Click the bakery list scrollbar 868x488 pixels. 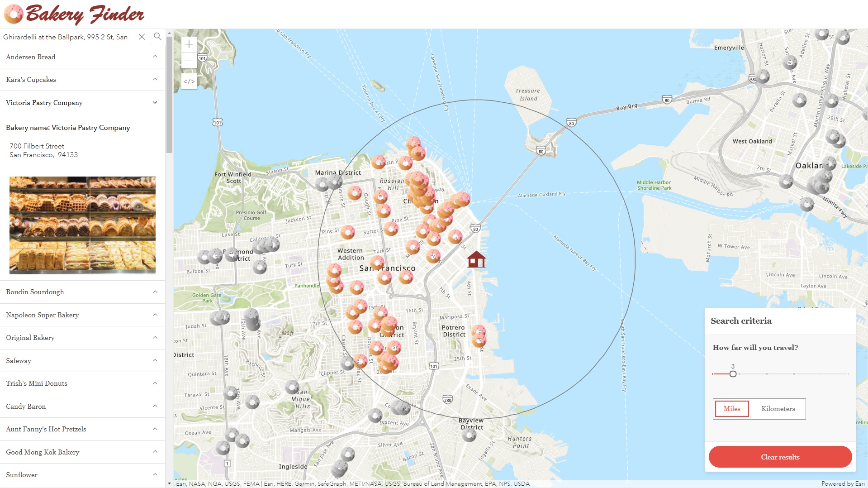pos(169,95)
